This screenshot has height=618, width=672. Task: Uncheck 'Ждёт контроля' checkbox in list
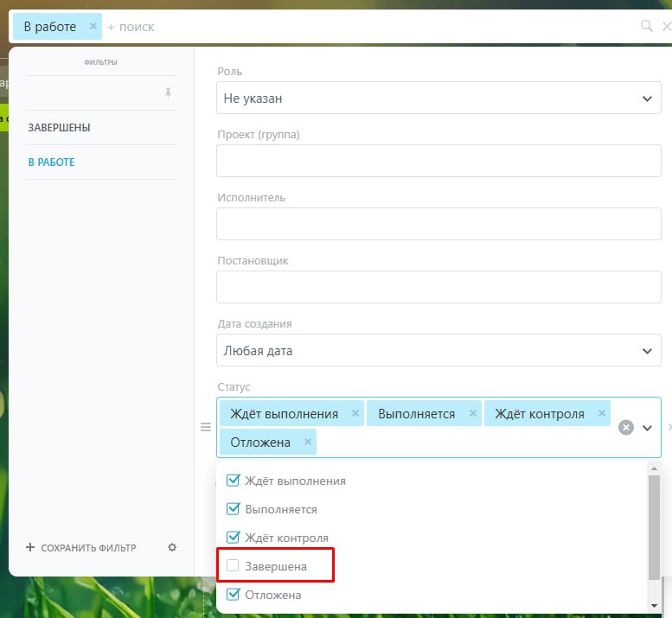(x=233, y=537)
